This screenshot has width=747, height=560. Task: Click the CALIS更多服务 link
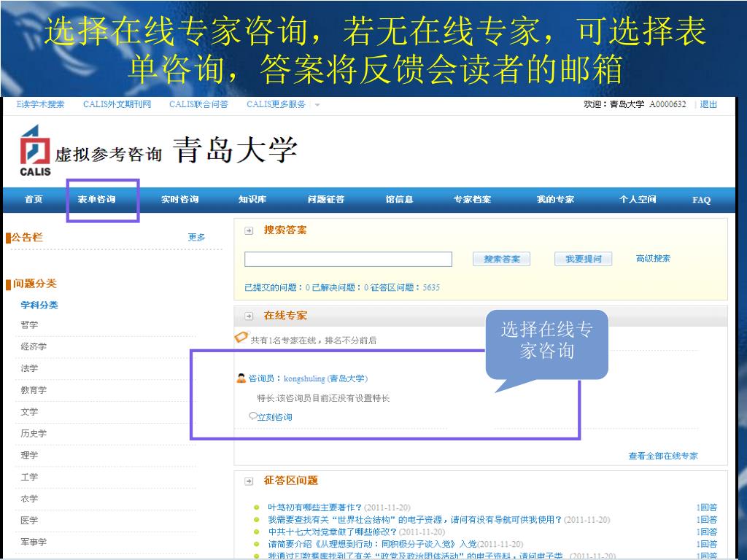click(276, 104)
